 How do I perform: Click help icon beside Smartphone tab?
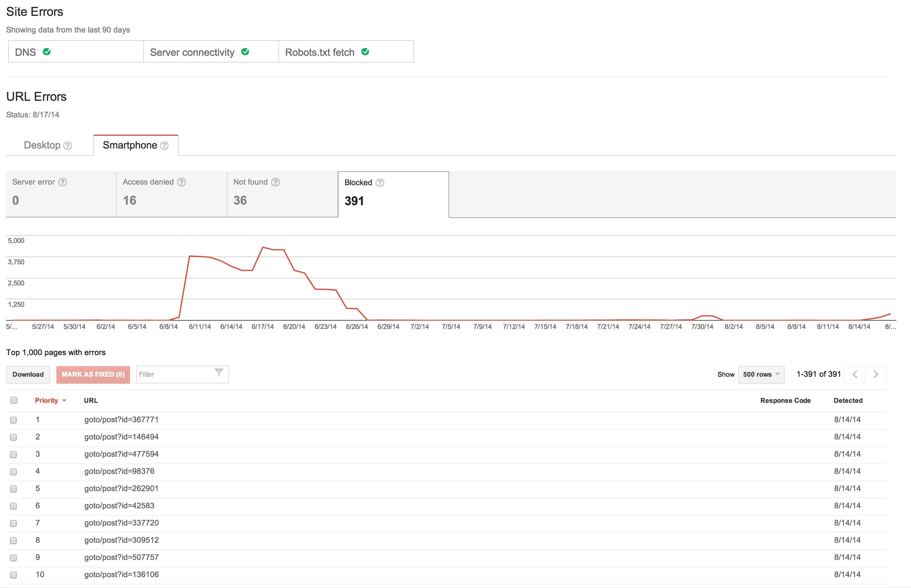pyautogui.click(x=164, y=145)
